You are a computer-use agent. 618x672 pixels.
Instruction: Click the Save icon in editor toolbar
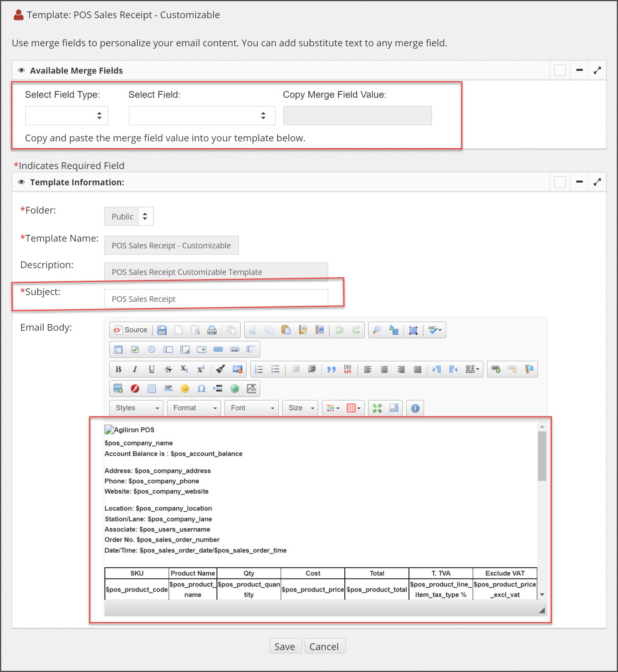click(162, 330)
